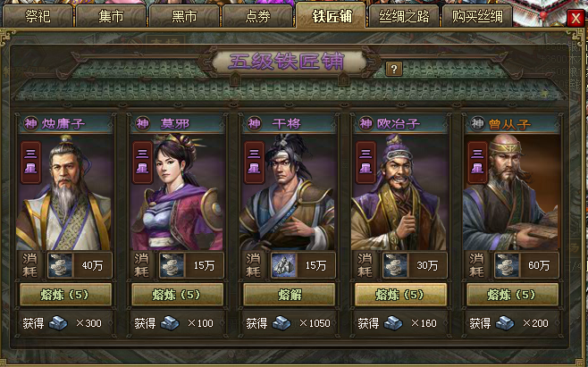Select the 曾从子 portrait

(512, 192)
